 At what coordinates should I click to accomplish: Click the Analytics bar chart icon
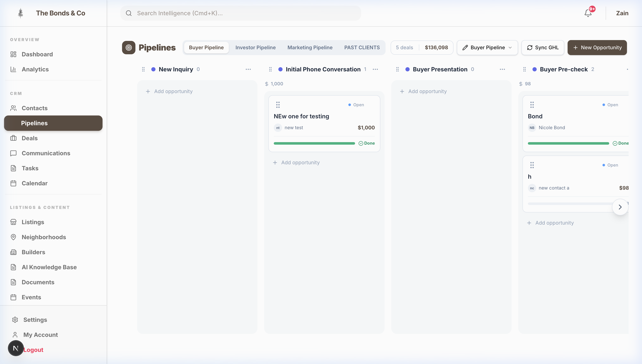click(13, 69)
